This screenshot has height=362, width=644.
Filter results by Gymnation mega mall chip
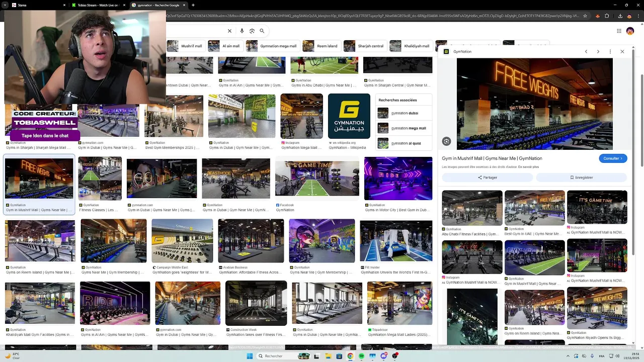point(272,46)
